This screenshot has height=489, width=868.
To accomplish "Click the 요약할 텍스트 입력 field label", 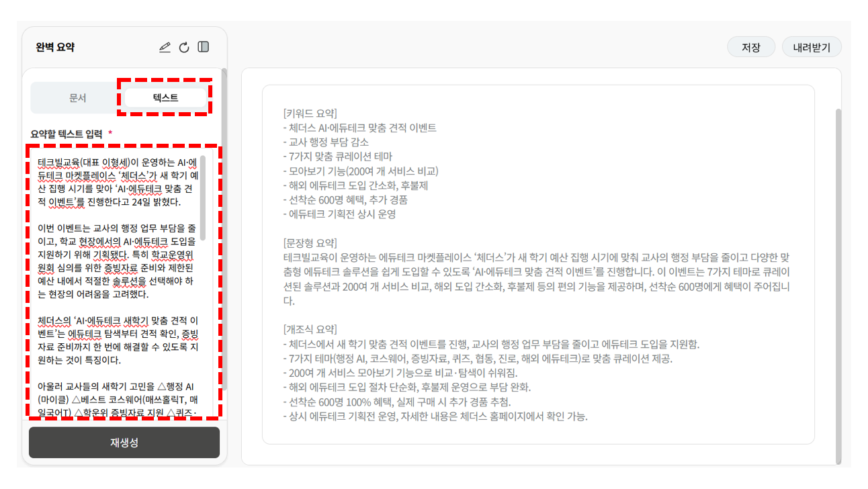I will click(67, 134).
